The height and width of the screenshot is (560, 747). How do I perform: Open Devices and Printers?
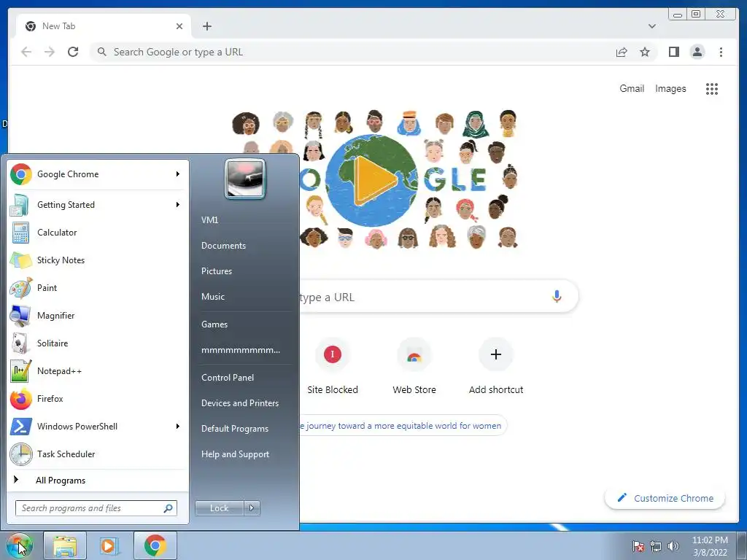click(239, 402)
